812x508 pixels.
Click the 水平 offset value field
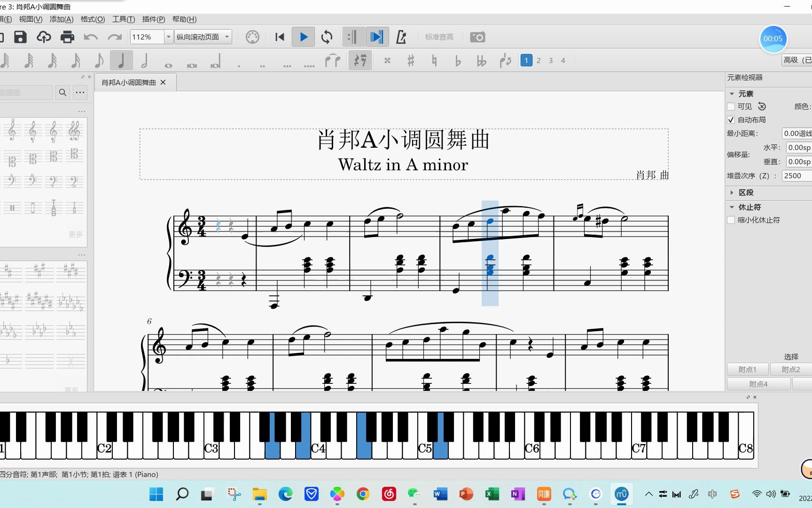point(799,148)
